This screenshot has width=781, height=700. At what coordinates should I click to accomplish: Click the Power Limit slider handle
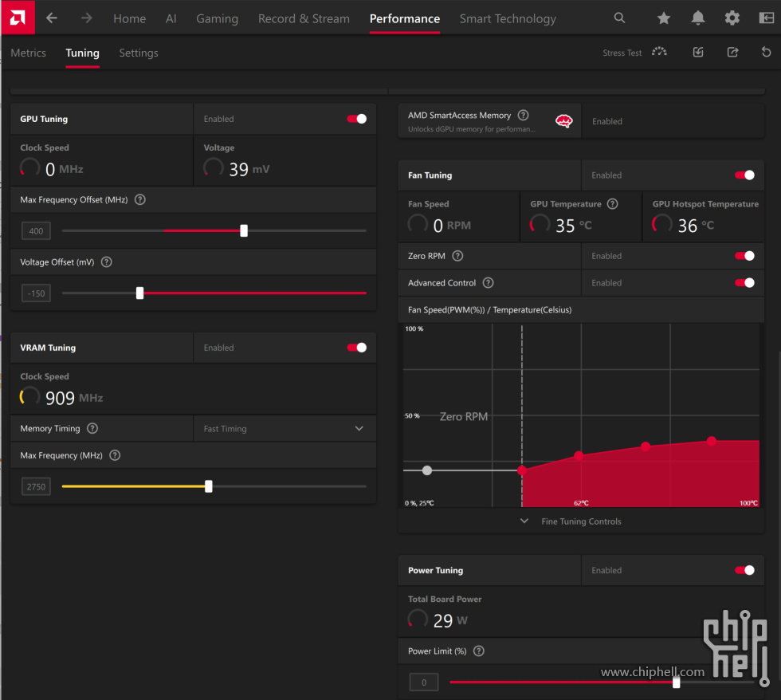click(676, 682)
